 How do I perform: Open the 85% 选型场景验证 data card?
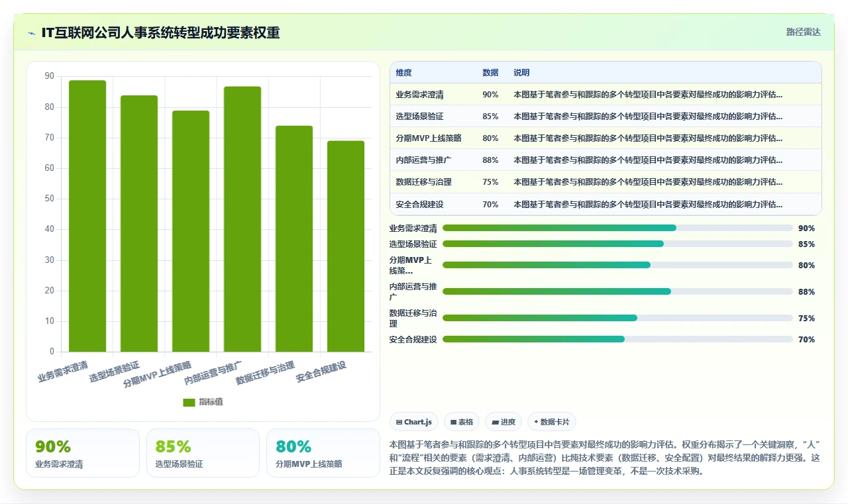tap(203, 453)
